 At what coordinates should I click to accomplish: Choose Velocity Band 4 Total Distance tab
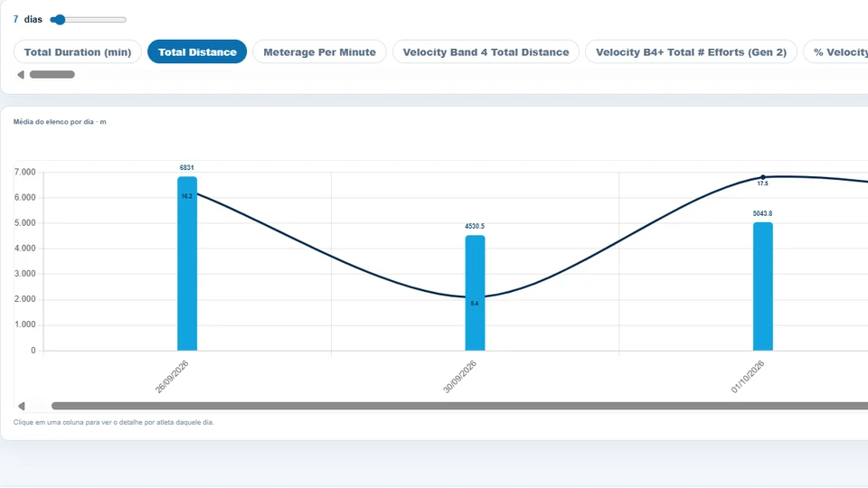coord(486,52)
